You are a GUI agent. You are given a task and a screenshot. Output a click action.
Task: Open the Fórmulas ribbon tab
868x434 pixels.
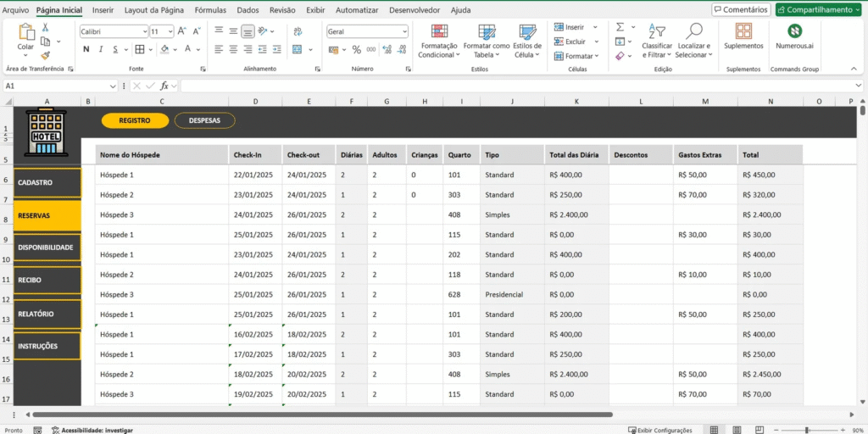210,10
